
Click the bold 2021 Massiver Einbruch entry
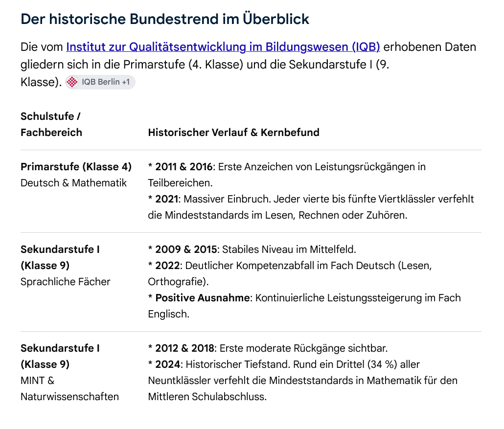click(167, 199)
